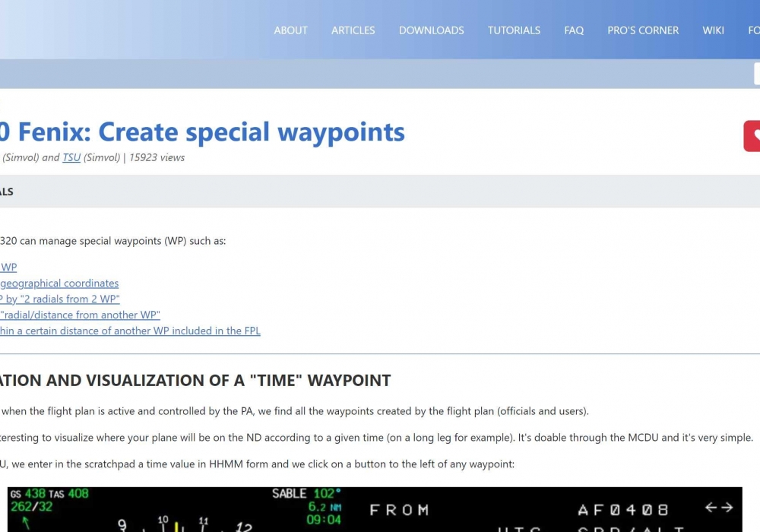Click the '15923 views' text
This screenshot has height=532, width=760.
pyautogui.click(x=157, y=157)
